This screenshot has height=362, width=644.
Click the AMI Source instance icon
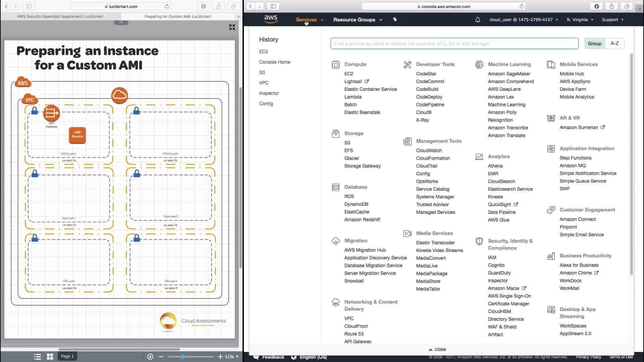coord(77,135)
